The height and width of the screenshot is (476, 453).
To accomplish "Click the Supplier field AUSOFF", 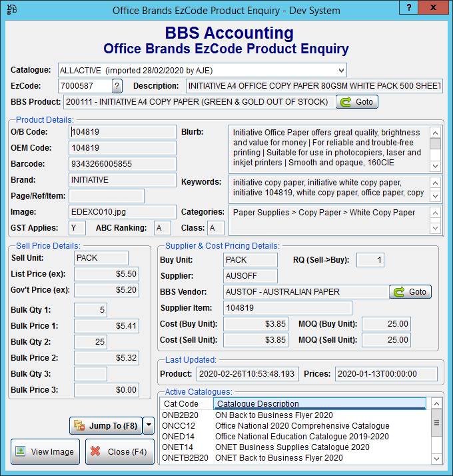I will pos(250,276).
